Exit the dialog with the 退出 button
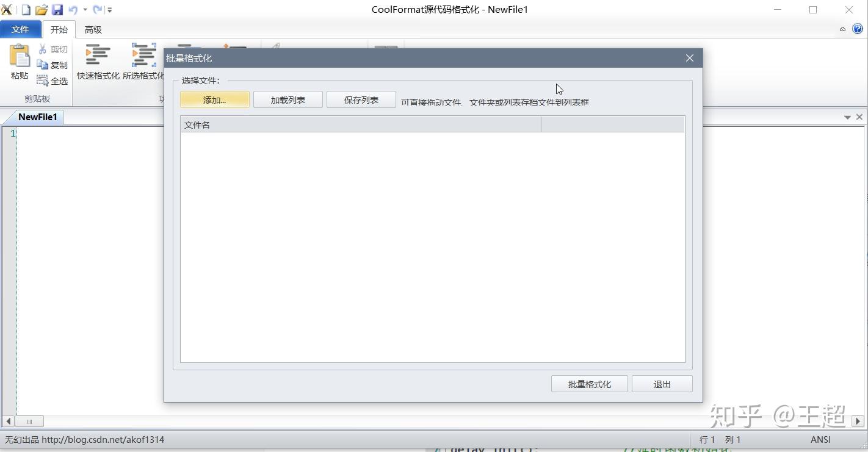The height and width of the screenshot is (452, 868). pos(662,383)
